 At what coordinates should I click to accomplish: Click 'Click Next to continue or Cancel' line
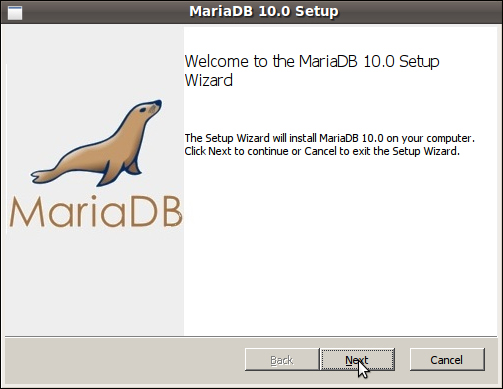point(322,151)
